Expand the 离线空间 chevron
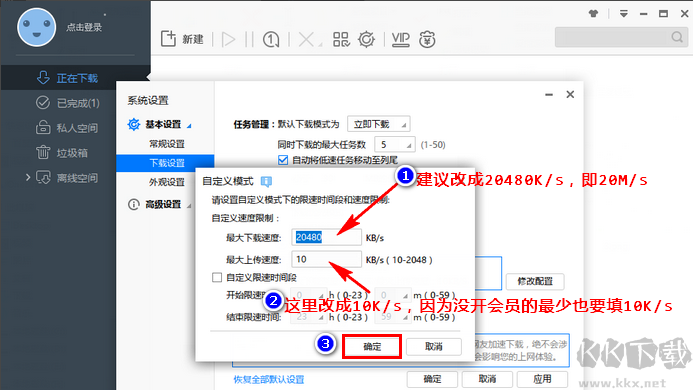The image size is (693, 390). click(x=28, y=177)
